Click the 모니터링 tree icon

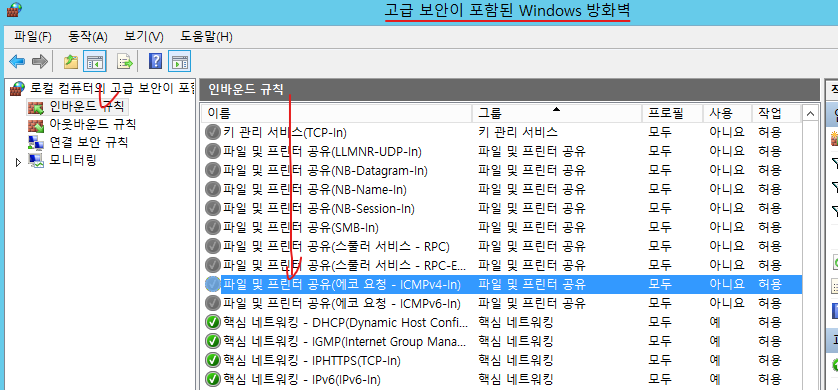pyautogui.click(x=36, y=160)
